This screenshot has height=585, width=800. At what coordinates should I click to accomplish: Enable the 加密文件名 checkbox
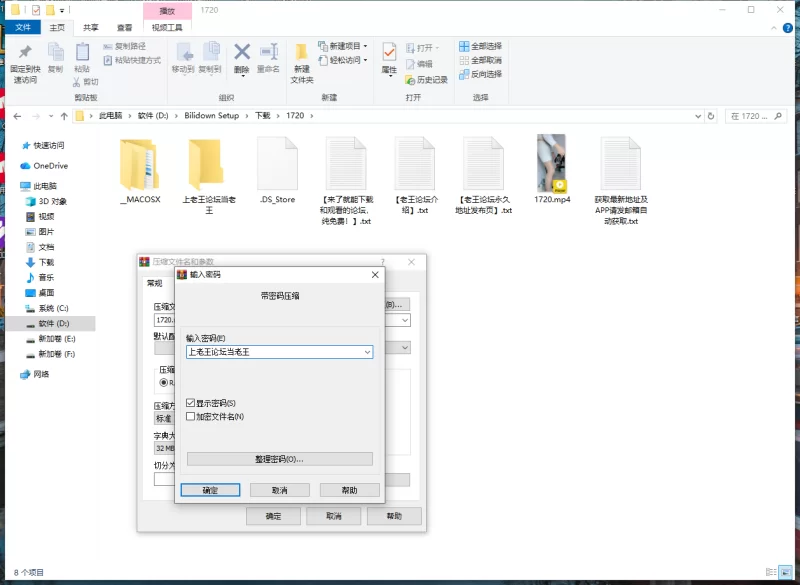coord(191,417)
